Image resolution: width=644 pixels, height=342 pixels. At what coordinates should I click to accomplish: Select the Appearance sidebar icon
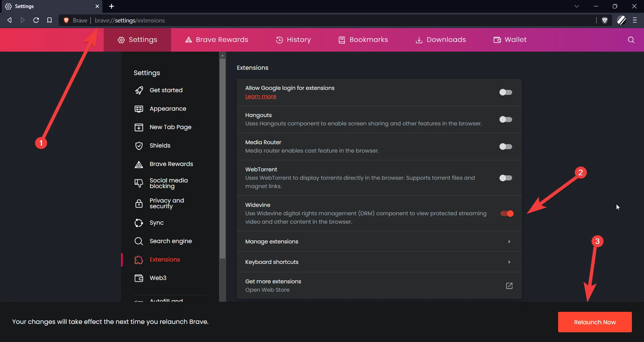coord(139,109)
